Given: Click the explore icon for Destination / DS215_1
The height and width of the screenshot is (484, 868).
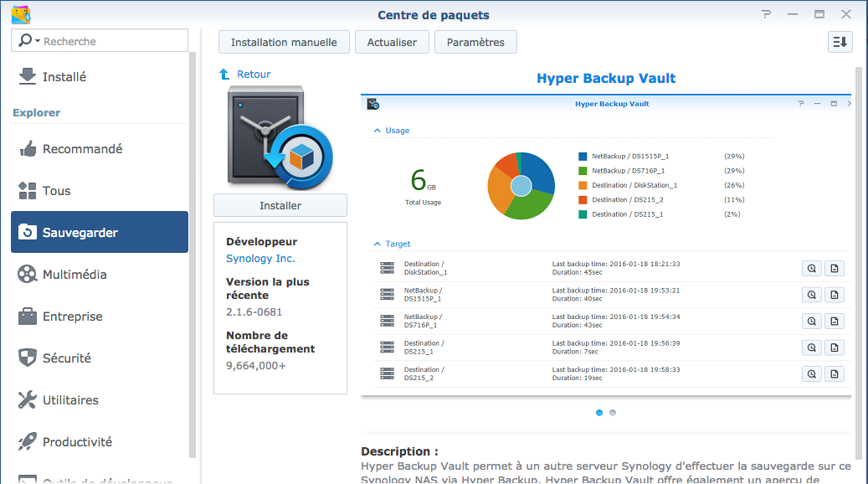Looking at the screenshot, I should tap(812, 348).
